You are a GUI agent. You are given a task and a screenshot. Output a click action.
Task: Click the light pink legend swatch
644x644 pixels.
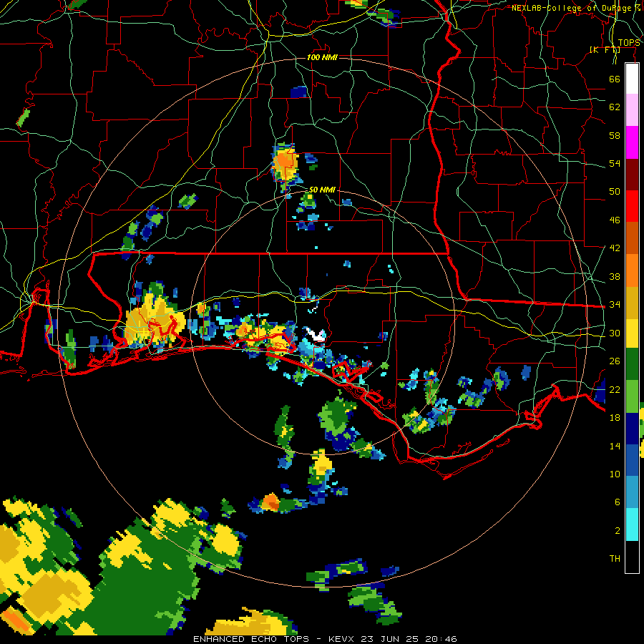pyautogui.click(x=632, y=110)
